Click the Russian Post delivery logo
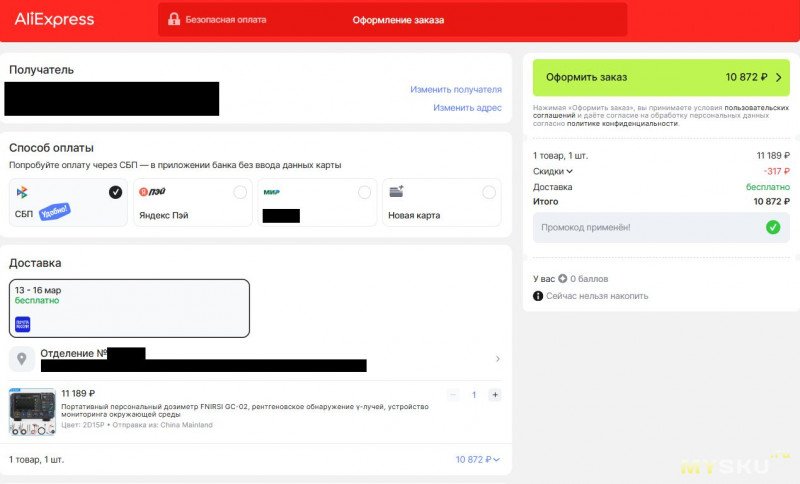This screenshot has height=484, width=800. (23, 324)
